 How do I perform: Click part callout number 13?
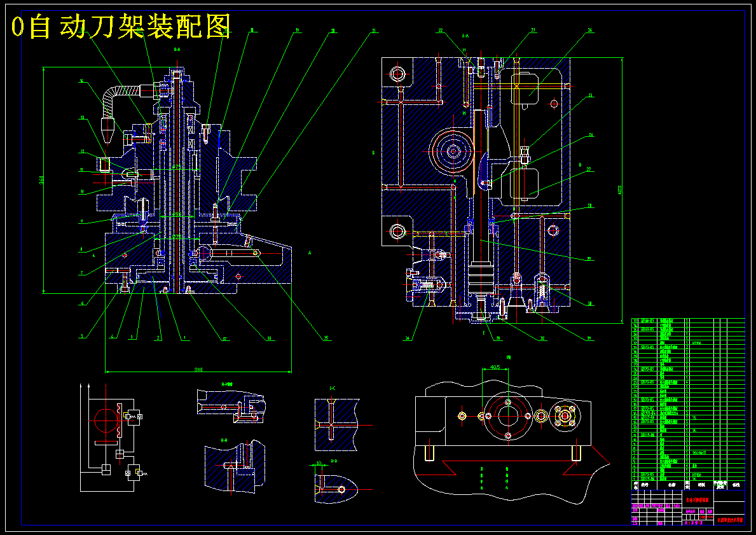click(83, 117)
